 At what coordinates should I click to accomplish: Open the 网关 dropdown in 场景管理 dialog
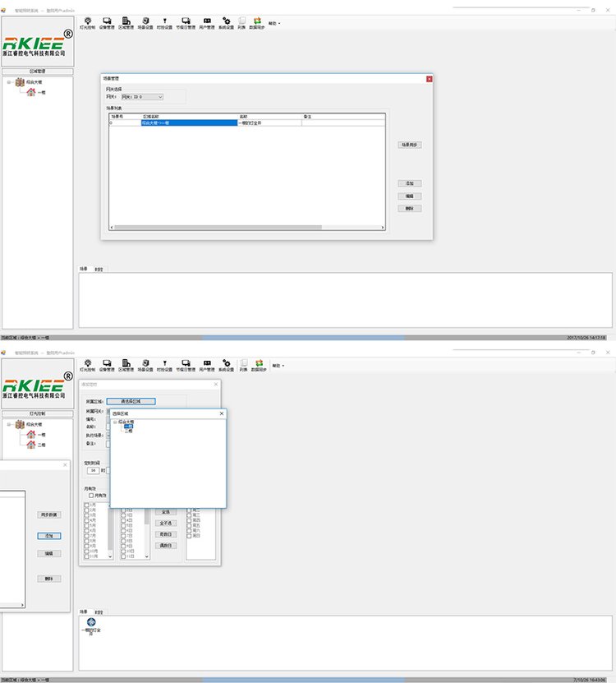point(159,97)
